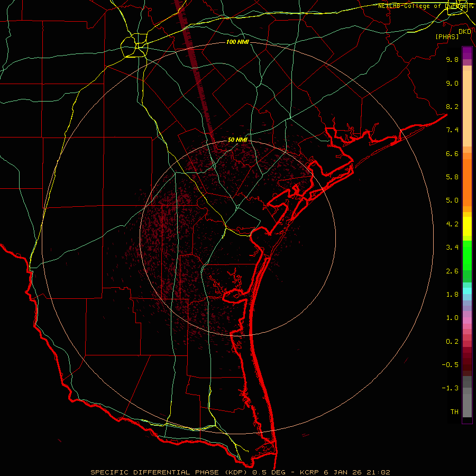
Task: Click the -0.5 legend value
Action: point(450,365)
